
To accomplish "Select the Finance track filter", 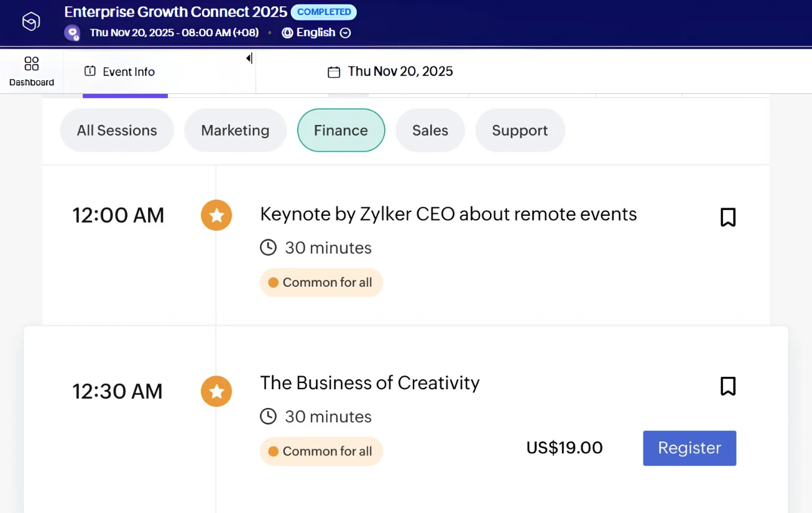I will [x=341, y=131].
